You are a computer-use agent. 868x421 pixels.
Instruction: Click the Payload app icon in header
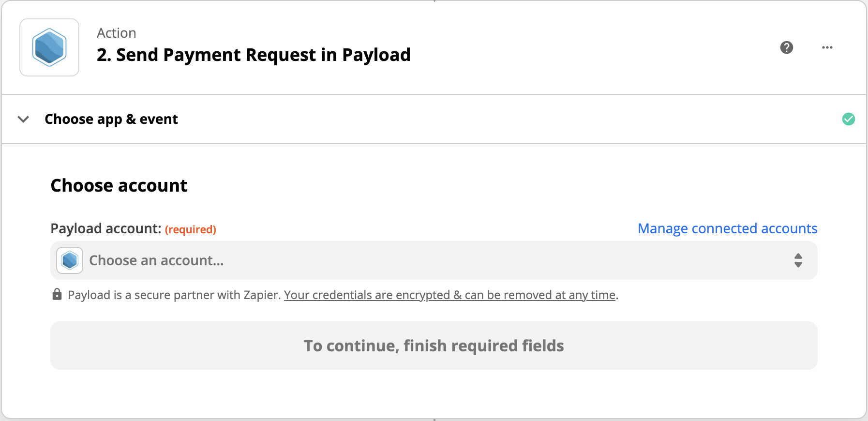pos(49,47)
